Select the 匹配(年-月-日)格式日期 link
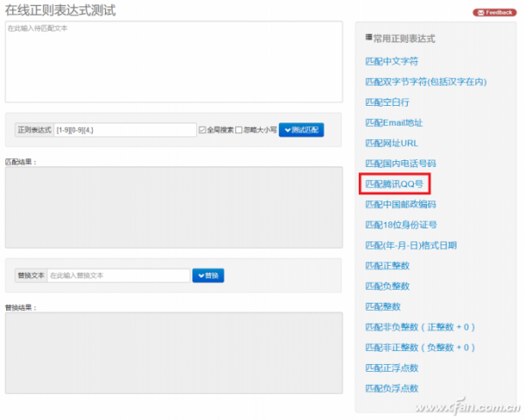The image size is (525, 420). pos(410,245)
